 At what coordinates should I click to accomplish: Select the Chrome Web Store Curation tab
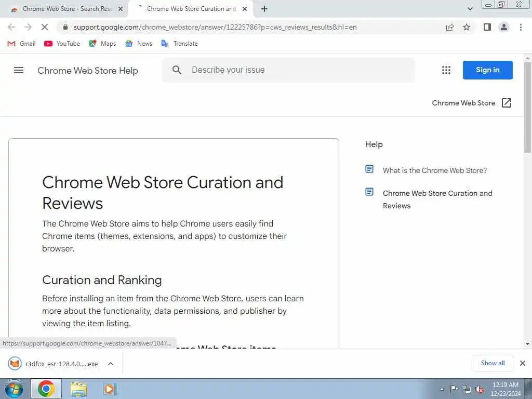pos(191,9)
